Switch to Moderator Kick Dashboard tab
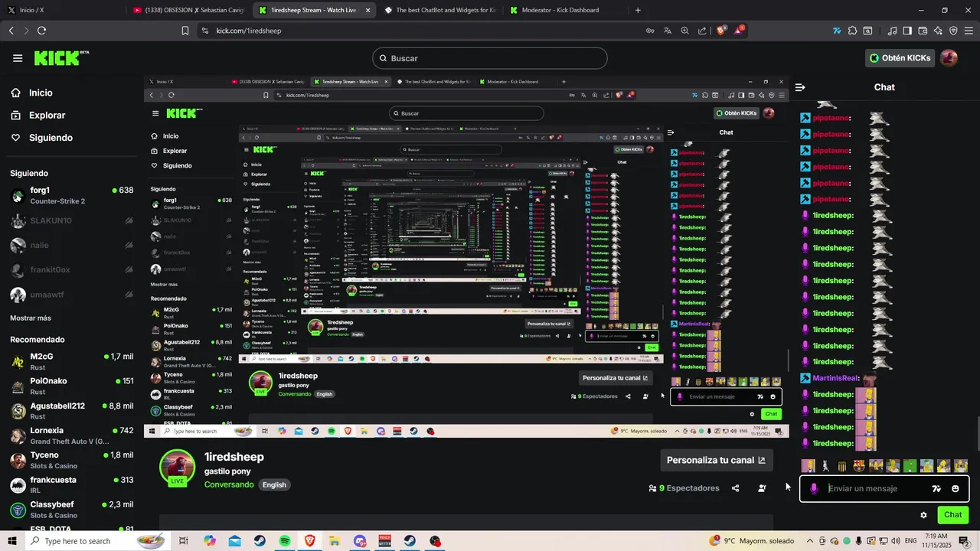Image resolution: width=980 pixels, height=551 pixels. coord(565,10)
